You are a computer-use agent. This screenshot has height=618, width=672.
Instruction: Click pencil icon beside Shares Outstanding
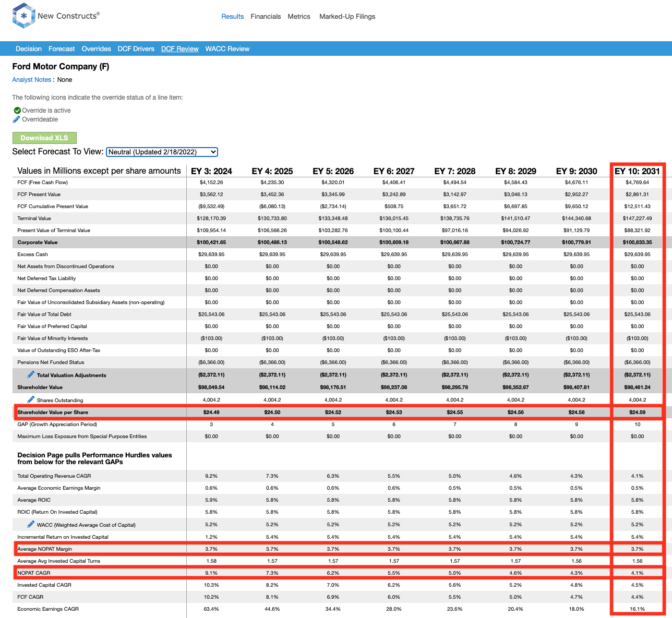click(31, 399)
